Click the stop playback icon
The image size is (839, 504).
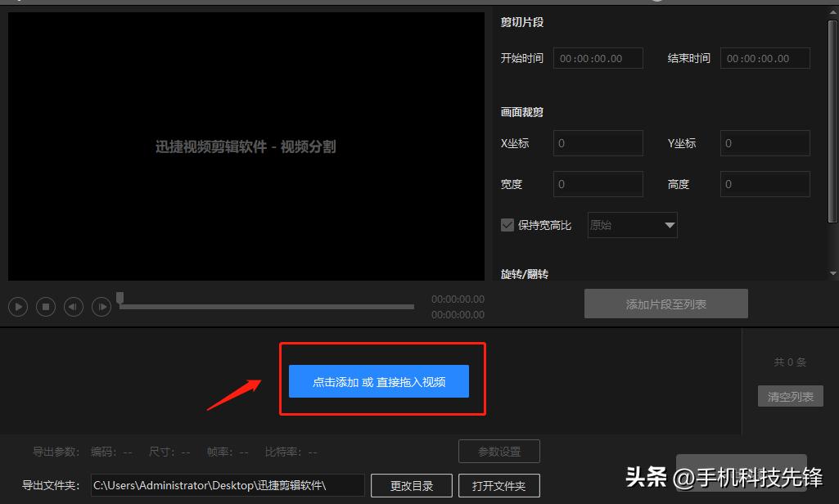pos(45,306)
